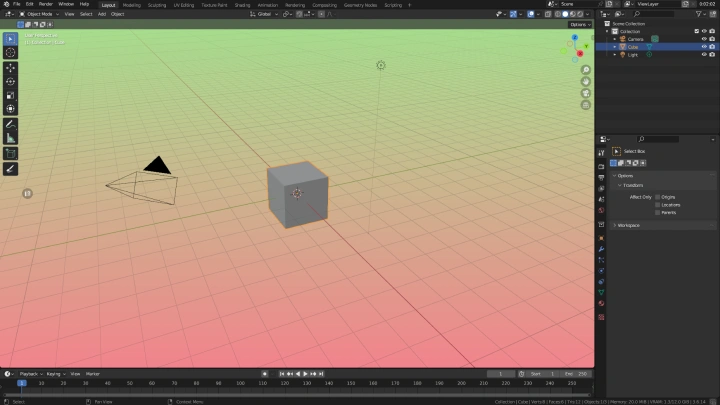Pick the Scale tool

[x=11, y=95]
